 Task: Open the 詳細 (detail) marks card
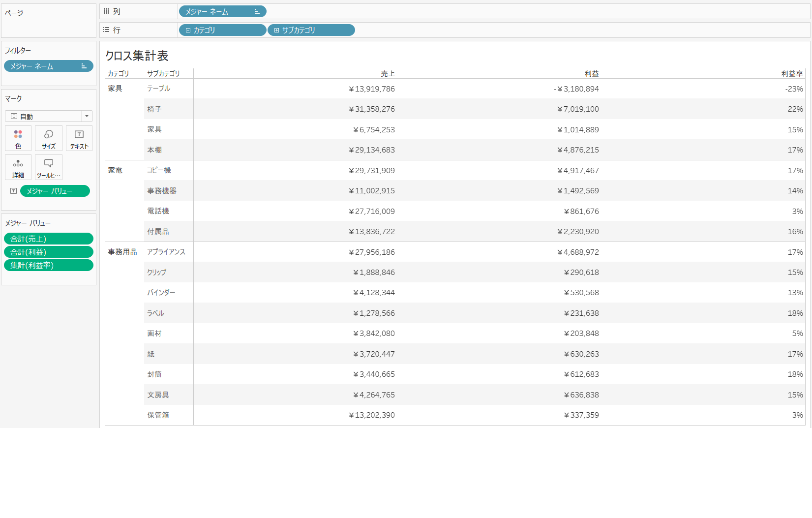pos(18,167)
